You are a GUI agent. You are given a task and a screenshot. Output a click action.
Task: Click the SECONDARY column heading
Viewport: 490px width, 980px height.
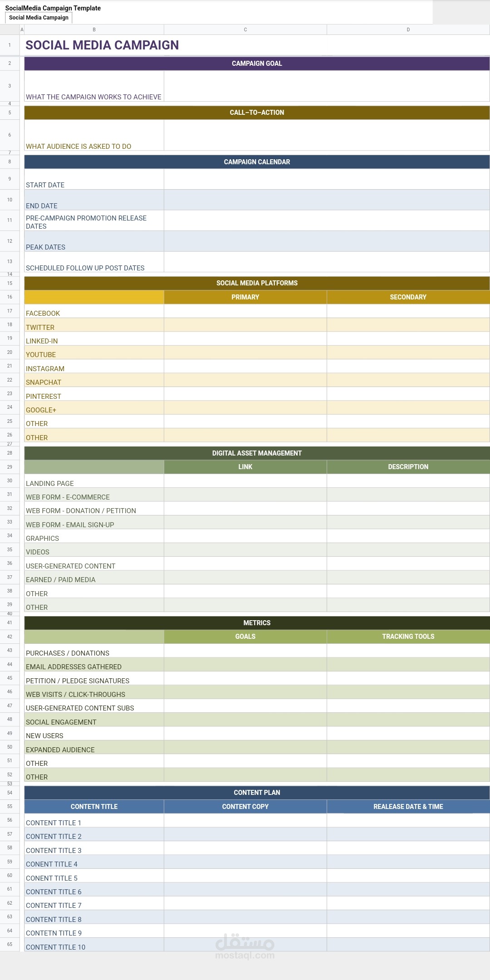[408, 297]
